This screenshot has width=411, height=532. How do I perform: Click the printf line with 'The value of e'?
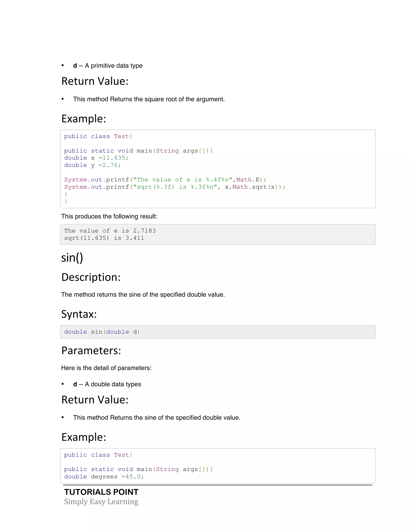165,180
